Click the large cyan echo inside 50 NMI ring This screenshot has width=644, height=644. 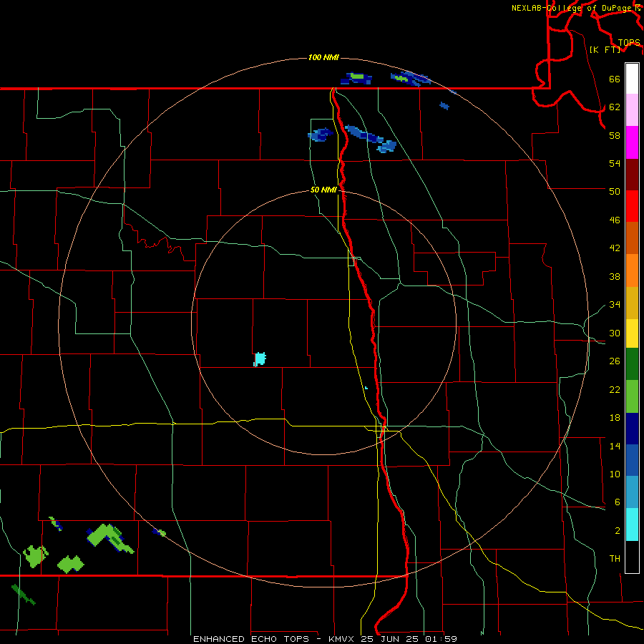click(x=260, y=359)
